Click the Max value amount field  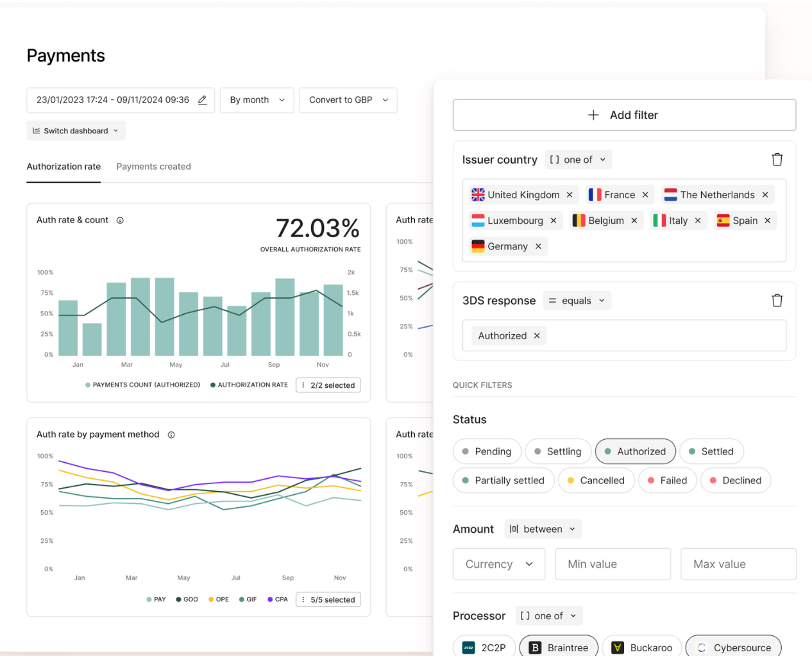[739, 564]
